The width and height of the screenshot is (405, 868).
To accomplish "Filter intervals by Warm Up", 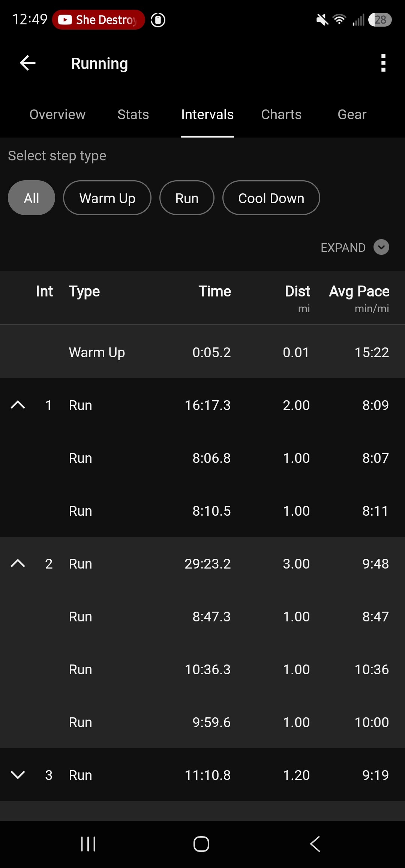I will (107, 198).
